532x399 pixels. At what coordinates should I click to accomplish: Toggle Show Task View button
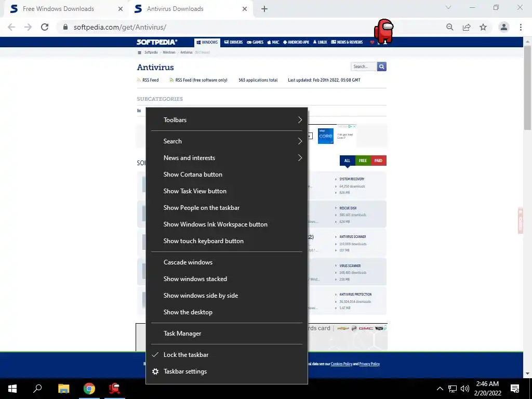tap(227, 191)
